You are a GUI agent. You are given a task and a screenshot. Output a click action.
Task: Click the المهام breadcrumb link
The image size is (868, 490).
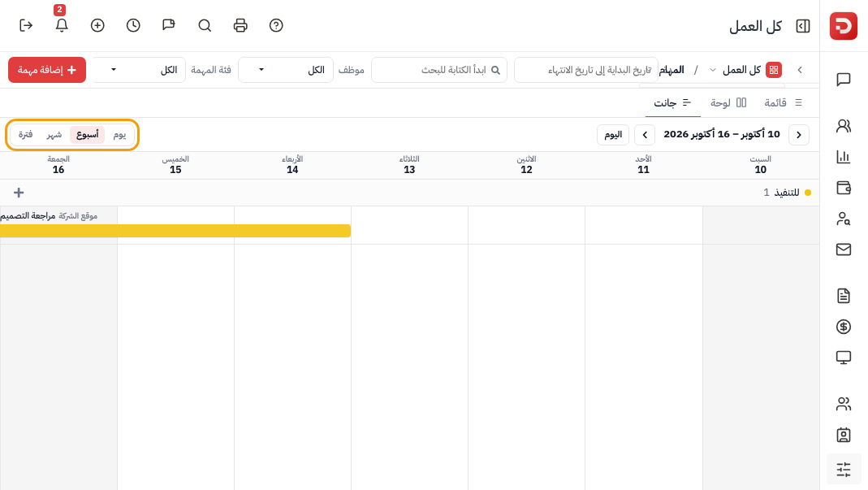(672, 70)
